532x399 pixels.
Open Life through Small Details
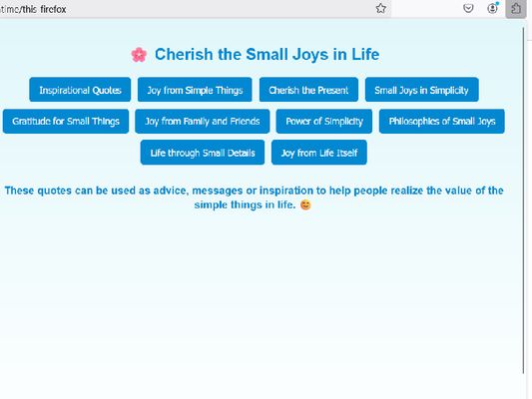[x=203, y=153]
